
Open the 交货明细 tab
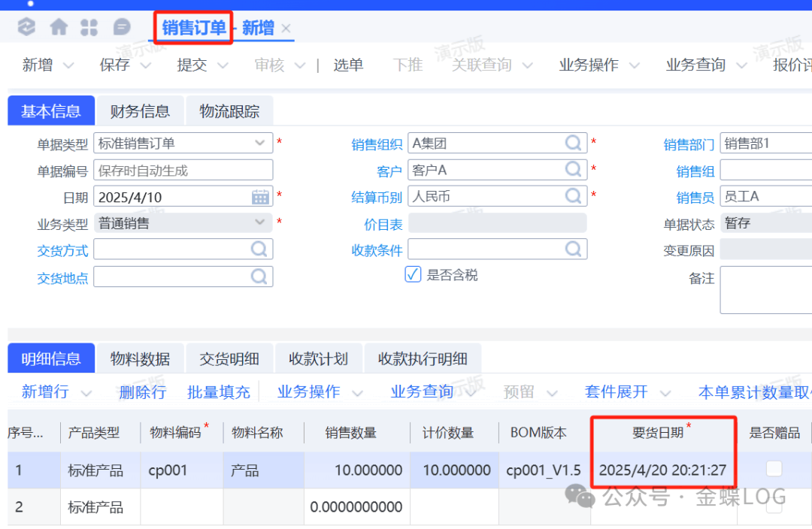click(x=229, y=359)
